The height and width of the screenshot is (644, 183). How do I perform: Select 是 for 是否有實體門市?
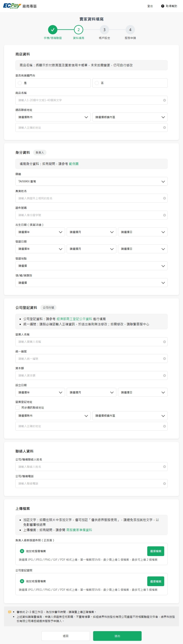20,83
